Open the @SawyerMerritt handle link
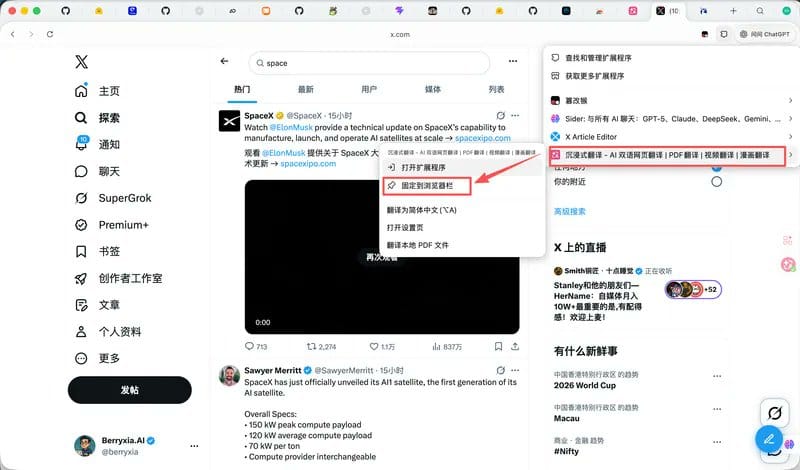This screenshot has width=800, height=470. (x=344, y=370)
